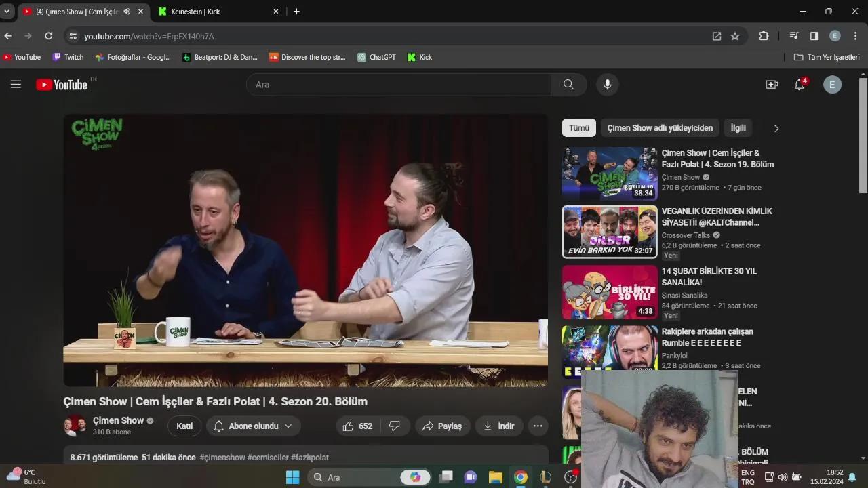Open the Paylaş sharing options
This screenshot has height=488, width=868.
[442, 426]
